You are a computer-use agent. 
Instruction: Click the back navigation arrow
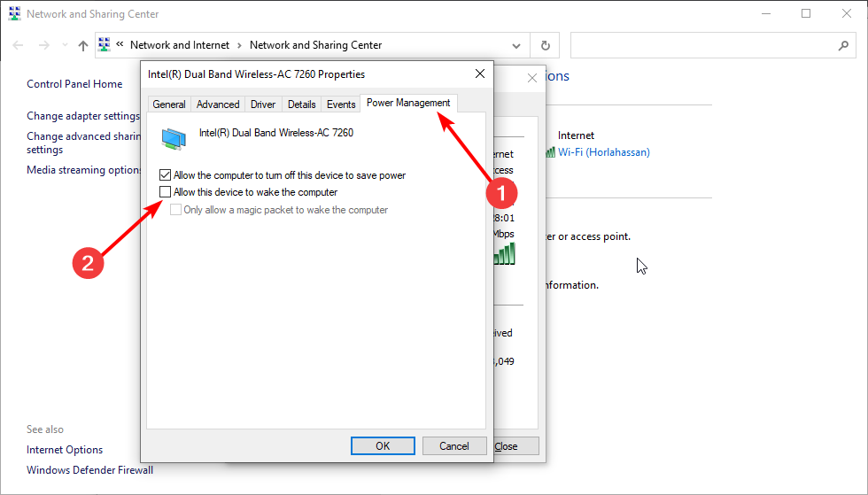pos(18,45)
